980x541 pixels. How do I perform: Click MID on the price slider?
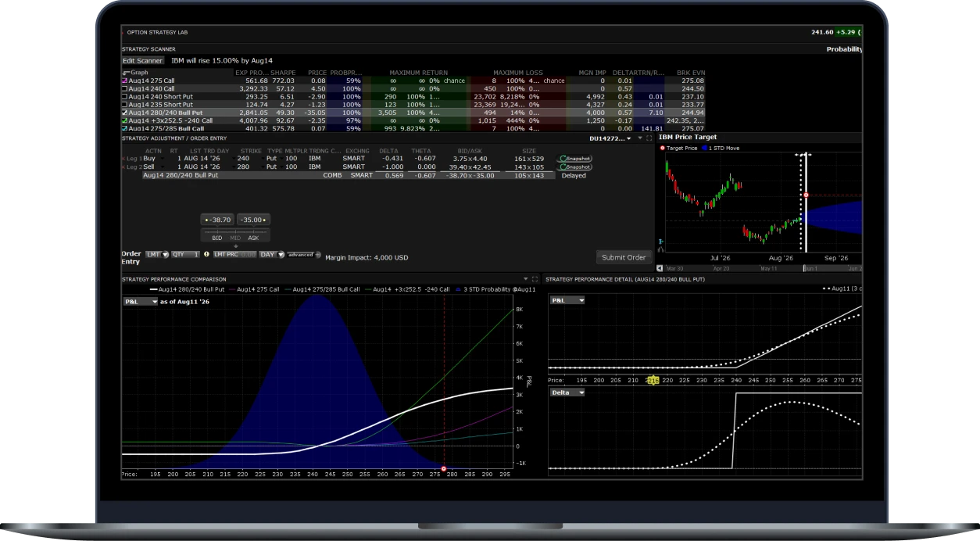(x=235, y=238)
